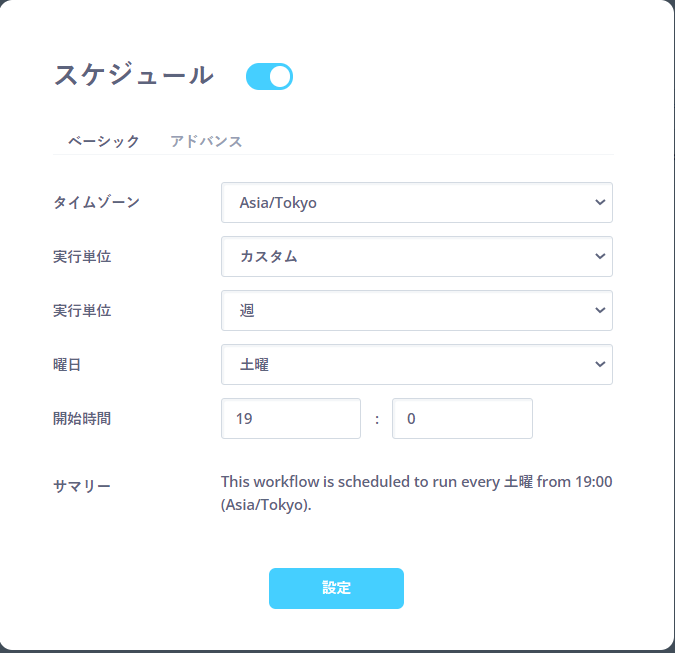Switch to the ベーシック tab

[104, 141]
